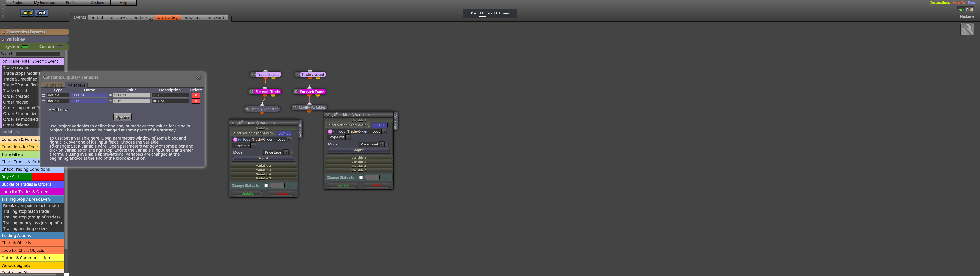980x276 pixels.
Task: Expand Adjust section in BUY_SL panel
Action: (263, 158)
